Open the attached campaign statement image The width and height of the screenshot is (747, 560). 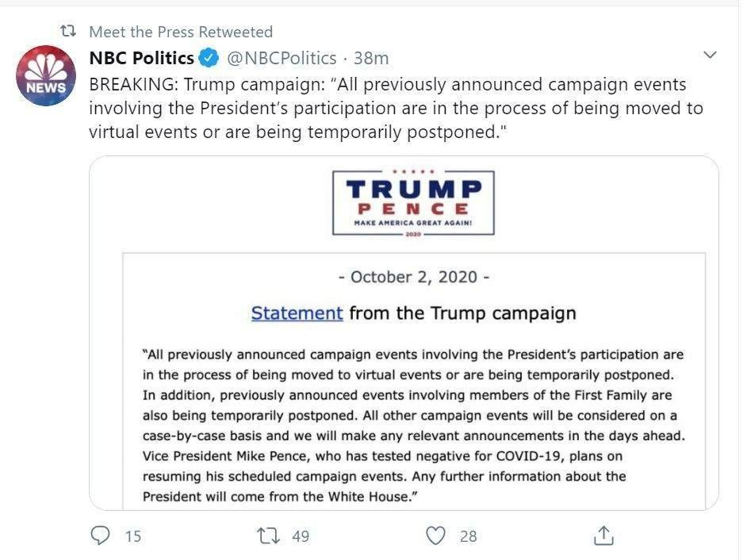tap(404, 332)
